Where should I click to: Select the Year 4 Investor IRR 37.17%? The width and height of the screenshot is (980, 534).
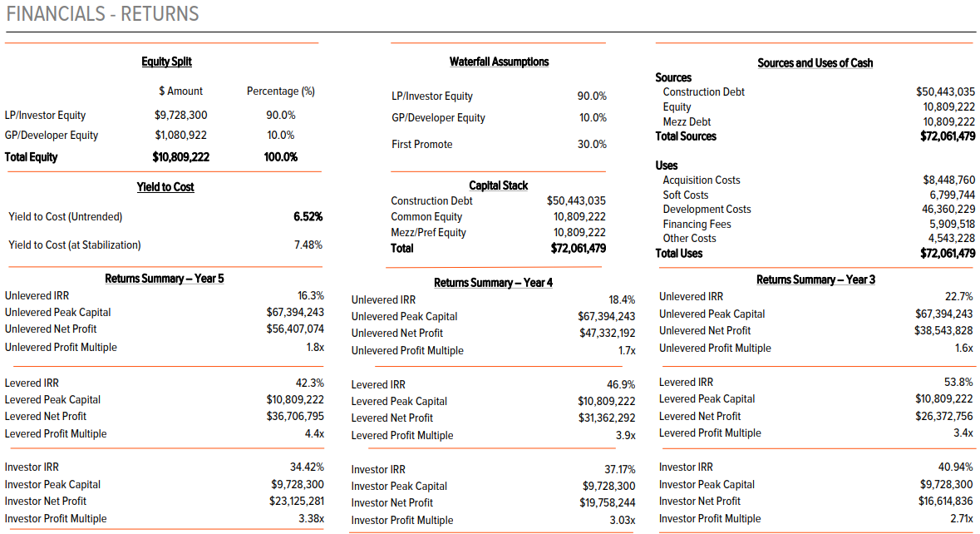(619, 469)
